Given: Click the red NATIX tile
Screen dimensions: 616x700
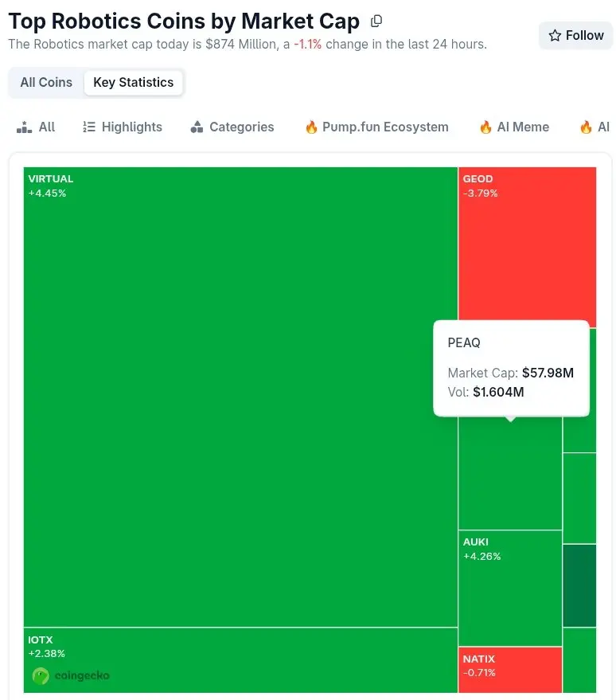Looking at the screenshot, I should pos(510,669).
